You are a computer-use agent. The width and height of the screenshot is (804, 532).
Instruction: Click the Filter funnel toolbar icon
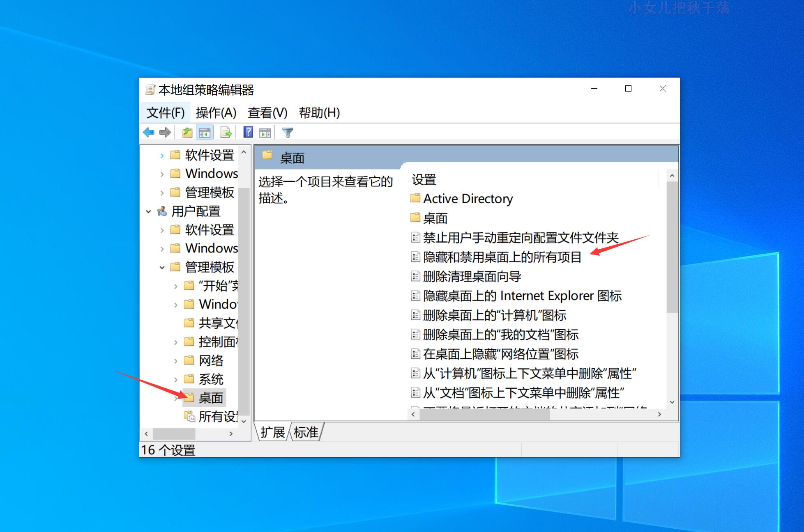288,132
